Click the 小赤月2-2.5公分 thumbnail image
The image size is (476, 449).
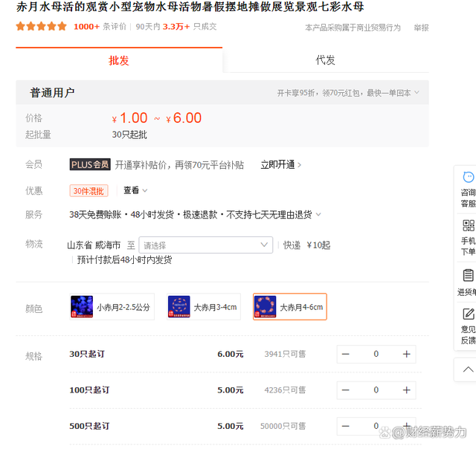click(x=82, y=307)
